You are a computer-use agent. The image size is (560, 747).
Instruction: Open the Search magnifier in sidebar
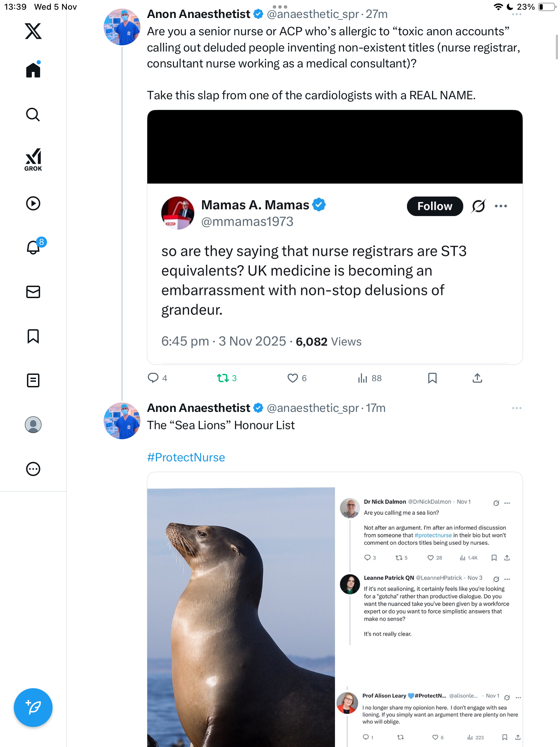[33, 115]
